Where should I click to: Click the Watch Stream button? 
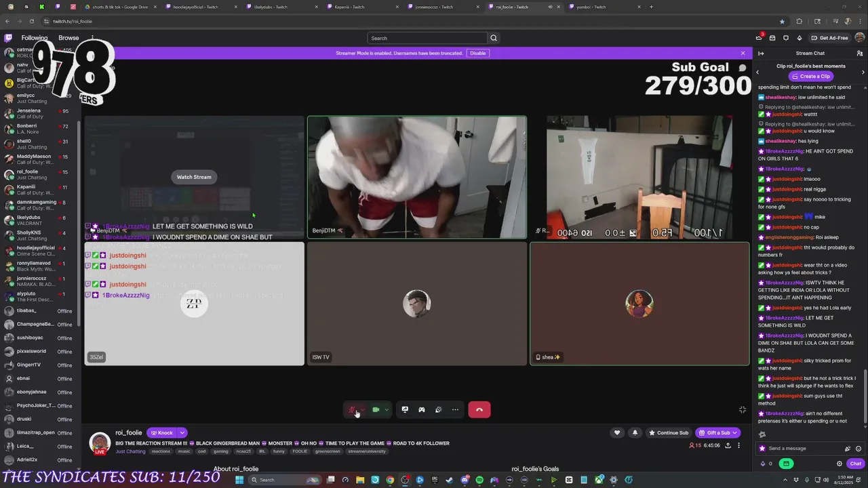194,177
